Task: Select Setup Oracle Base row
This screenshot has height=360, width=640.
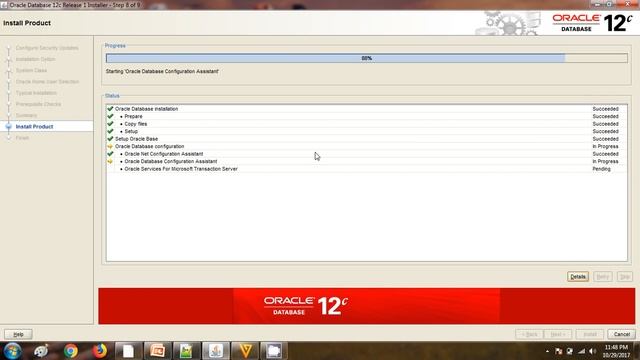Action: tap(367, 139)
